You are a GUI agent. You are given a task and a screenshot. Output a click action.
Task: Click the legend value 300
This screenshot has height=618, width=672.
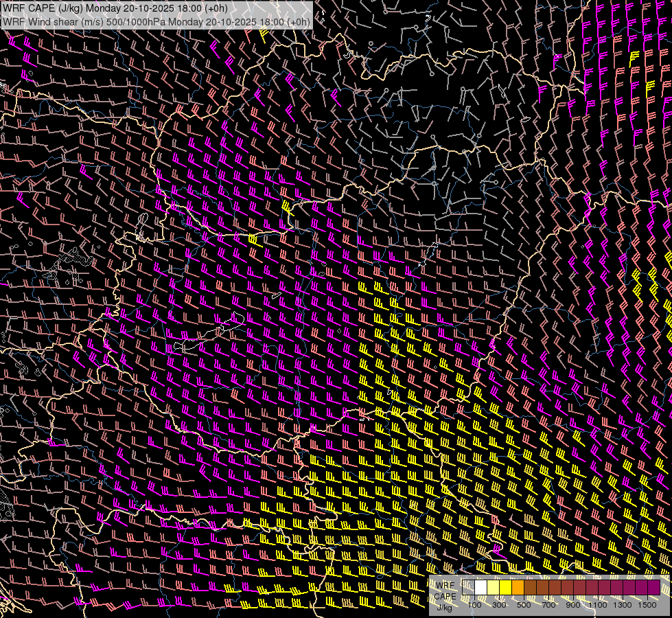(x=499, y=605)
